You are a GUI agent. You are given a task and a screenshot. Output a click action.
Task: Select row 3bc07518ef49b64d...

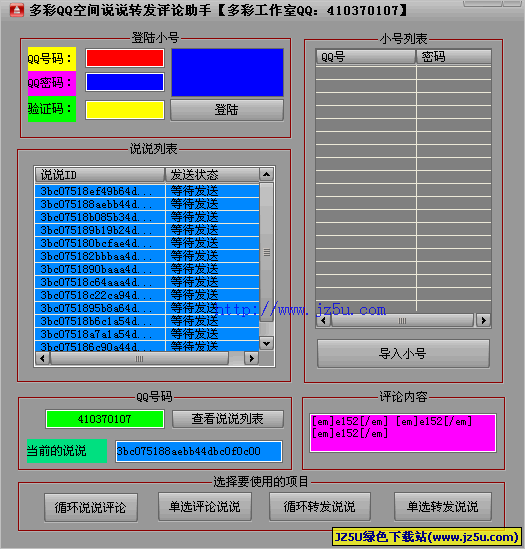147,191
